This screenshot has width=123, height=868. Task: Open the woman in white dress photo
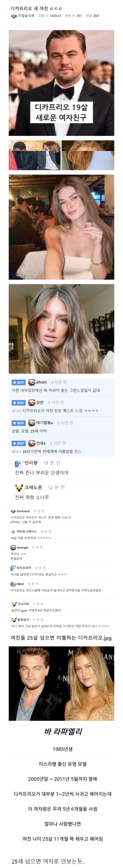point(61,227)
